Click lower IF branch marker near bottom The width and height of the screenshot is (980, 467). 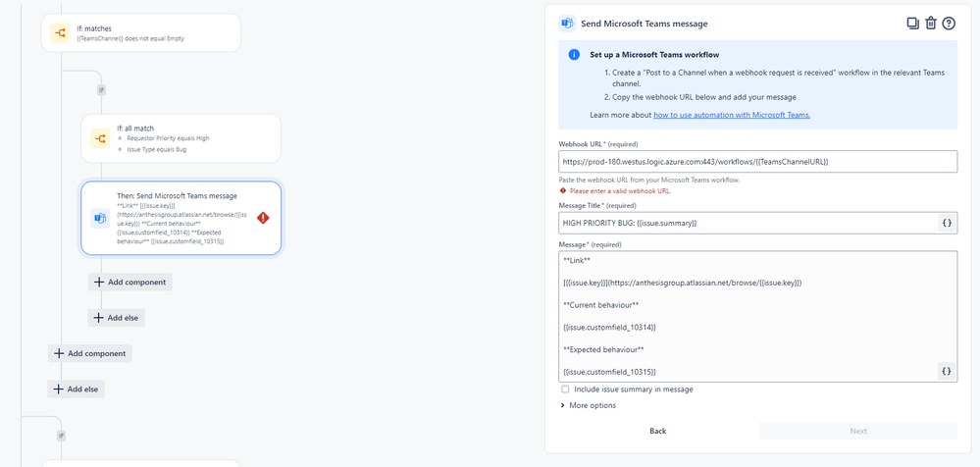[61, 436]
